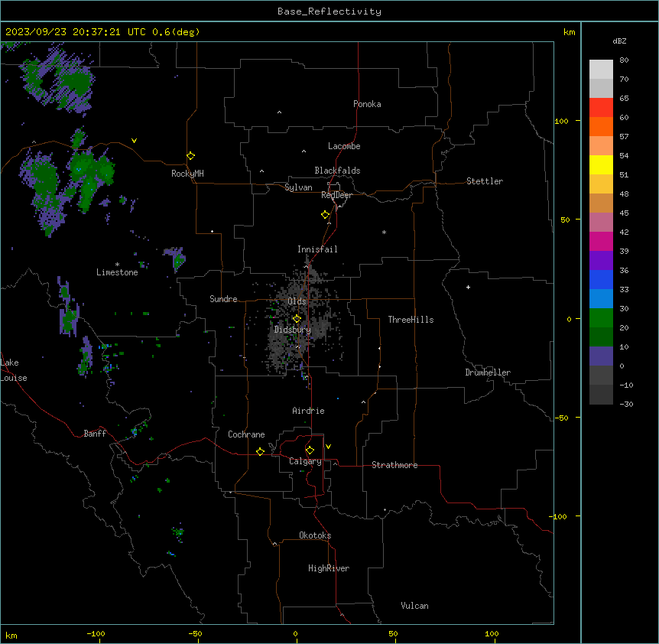Viewport: 659px width, 644px height.
Task: Pick the dark orange 57-60 dBZ legend swatch
Action: click(601, 126)
